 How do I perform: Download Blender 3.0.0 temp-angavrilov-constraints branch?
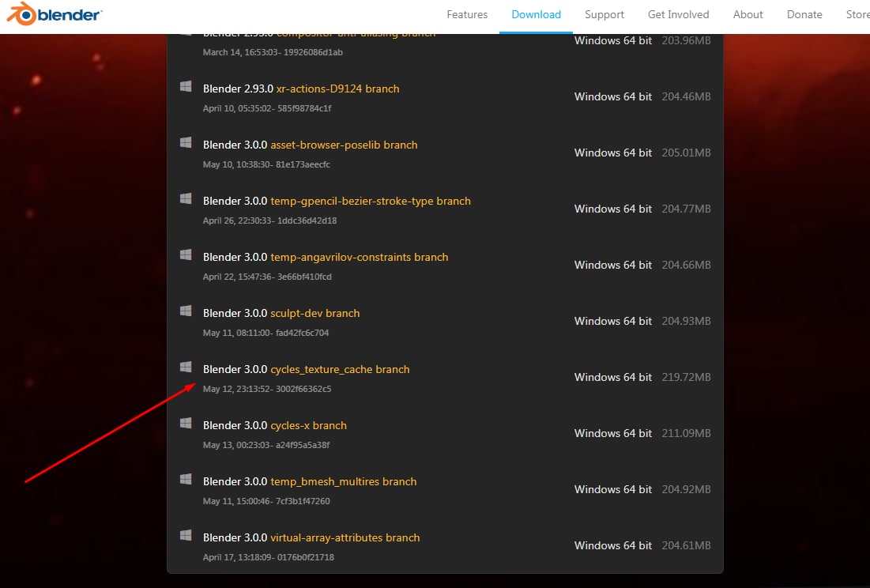(x=326, y=257)
